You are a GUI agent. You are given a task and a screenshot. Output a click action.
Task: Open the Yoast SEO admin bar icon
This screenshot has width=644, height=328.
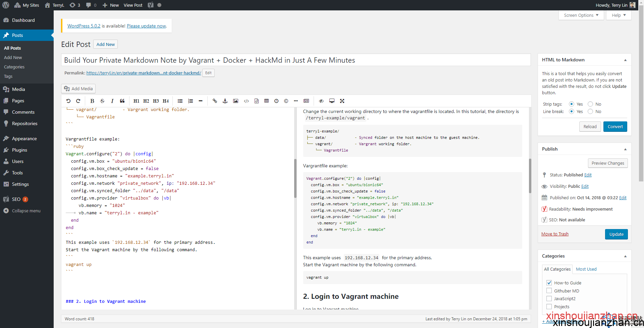click(x=151, y=5)
